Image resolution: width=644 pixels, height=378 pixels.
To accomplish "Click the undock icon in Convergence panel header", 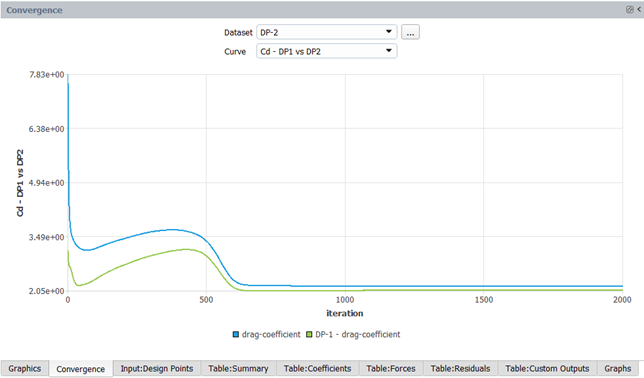I will coord(629,9).
